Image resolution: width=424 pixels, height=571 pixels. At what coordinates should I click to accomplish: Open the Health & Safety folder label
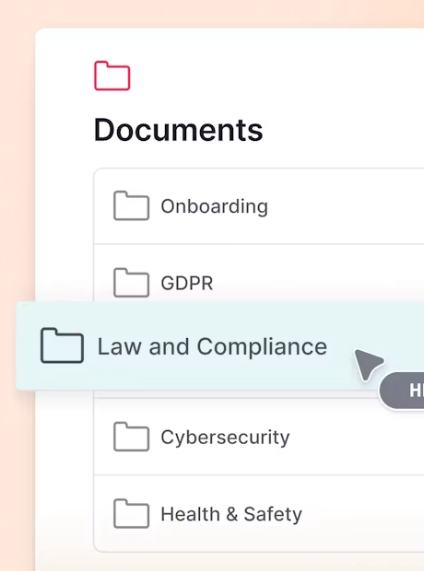(x=231, y=514)
